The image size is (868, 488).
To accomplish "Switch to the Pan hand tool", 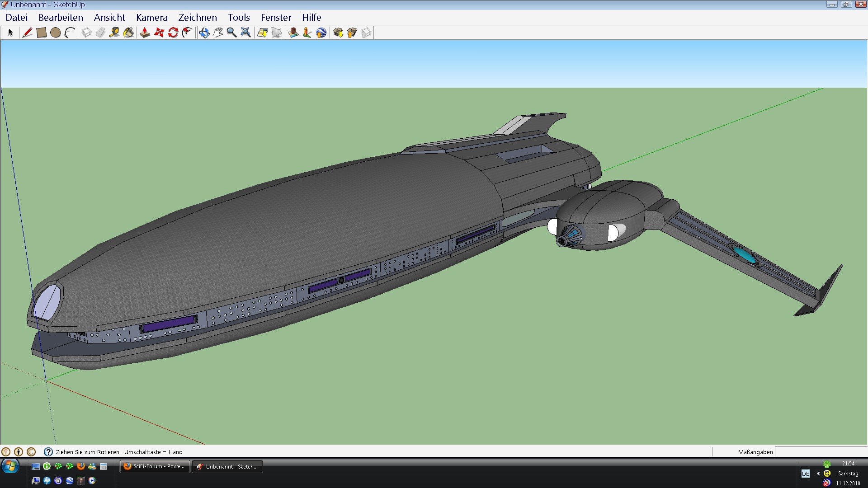I will [x=218, y=33].
